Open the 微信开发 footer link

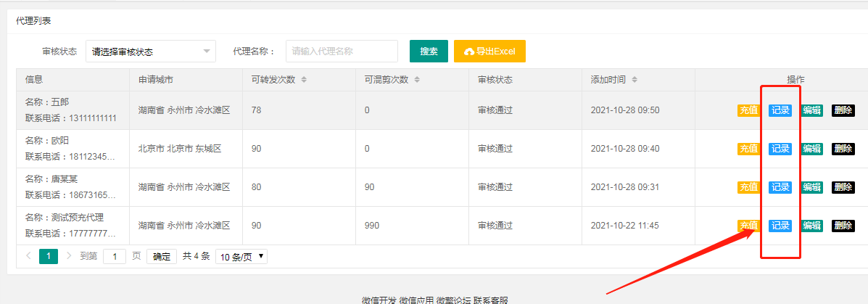[x=379, y=300]
